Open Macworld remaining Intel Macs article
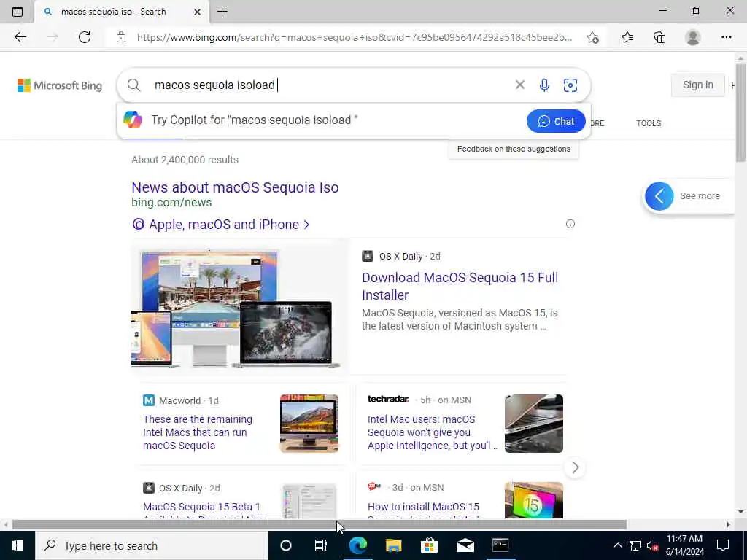The image size is (747, 560). click(x=198, y=432)
